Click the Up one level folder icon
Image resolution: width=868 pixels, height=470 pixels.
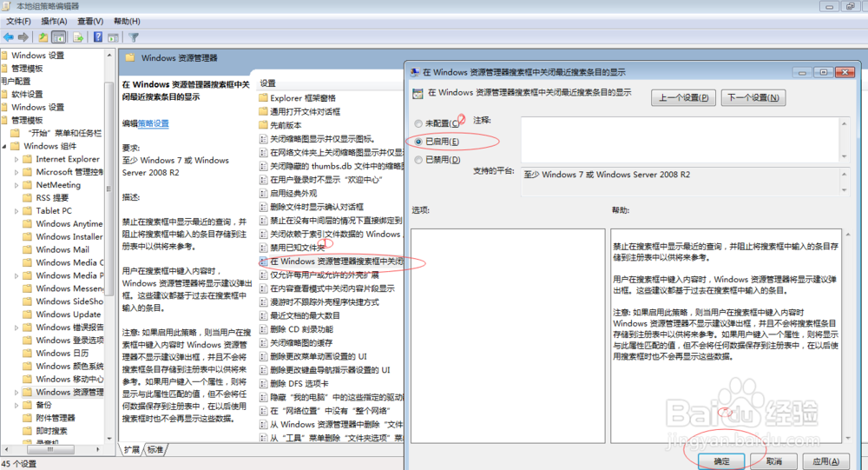tap(43, 37)
